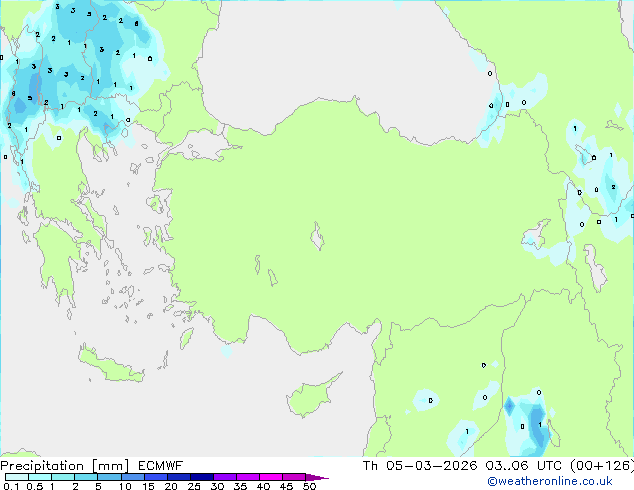
Task: Click the island of Cyprus on map
Action: pyautogui.click(x=311, y=396)
